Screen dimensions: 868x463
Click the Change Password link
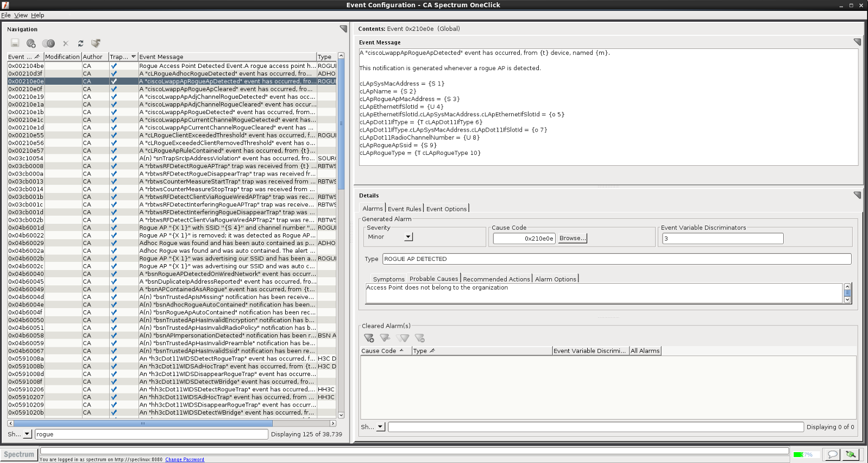(185, 460)
